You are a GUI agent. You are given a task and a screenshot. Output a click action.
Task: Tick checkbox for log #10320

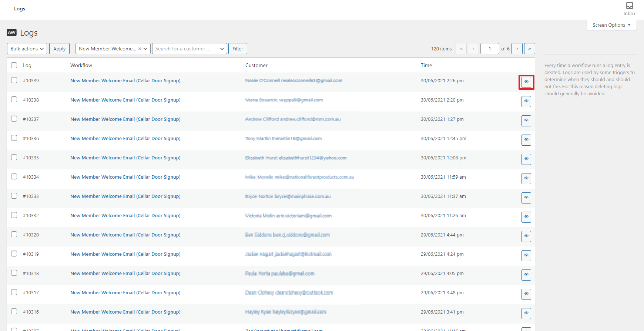pyautogui.click(x=14, y=234)
